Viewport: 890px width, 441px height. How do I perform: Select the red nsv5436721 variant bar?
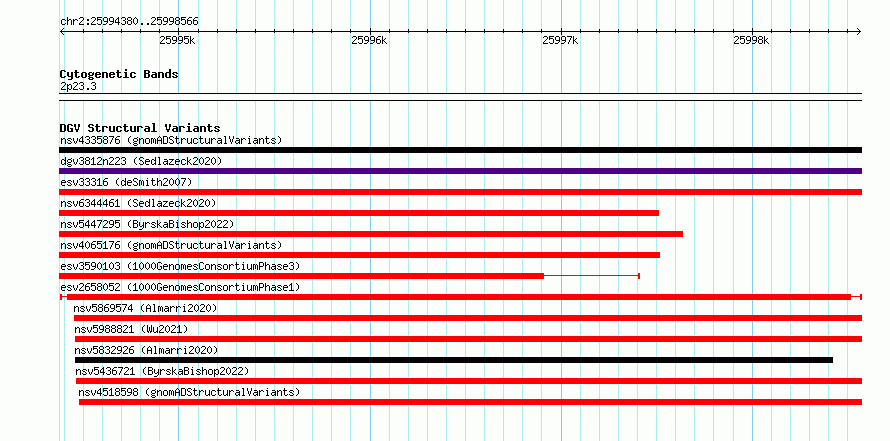(x=469, y=381)
